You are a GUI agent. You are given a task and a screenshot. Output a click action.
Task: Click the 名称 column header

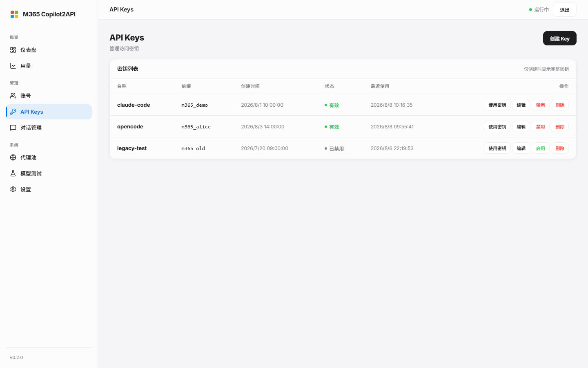pyautogui.click(x=122, y=86)
